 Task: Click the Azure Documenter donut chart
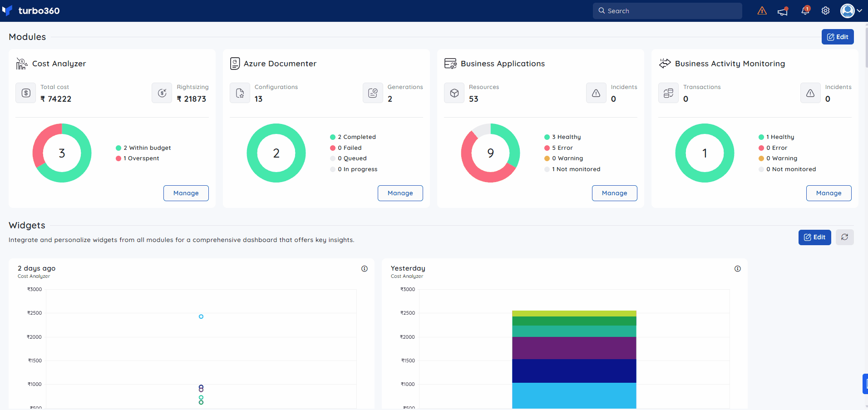(x=276, y=153)
